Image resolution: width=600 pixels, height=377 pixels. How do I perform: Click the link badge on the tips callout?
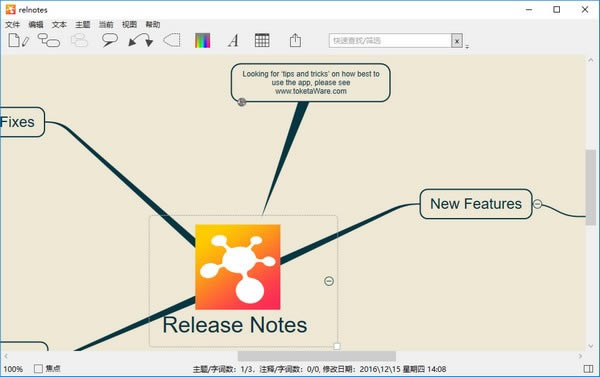242,102
